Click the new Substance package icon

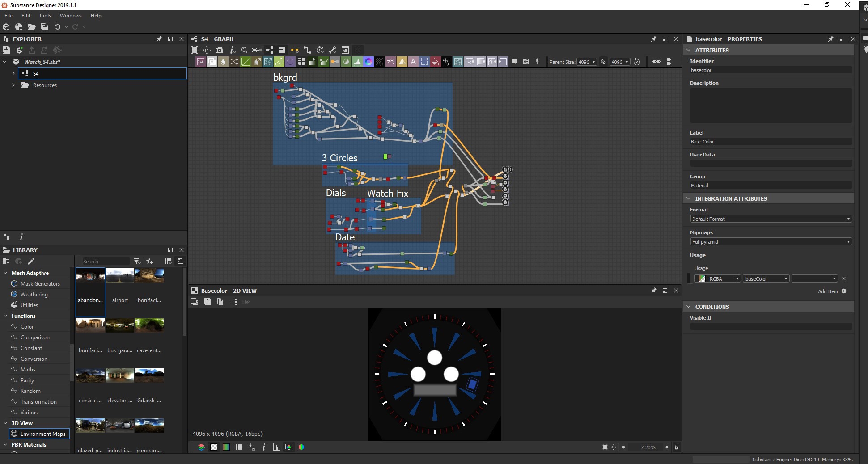point(6,27)
